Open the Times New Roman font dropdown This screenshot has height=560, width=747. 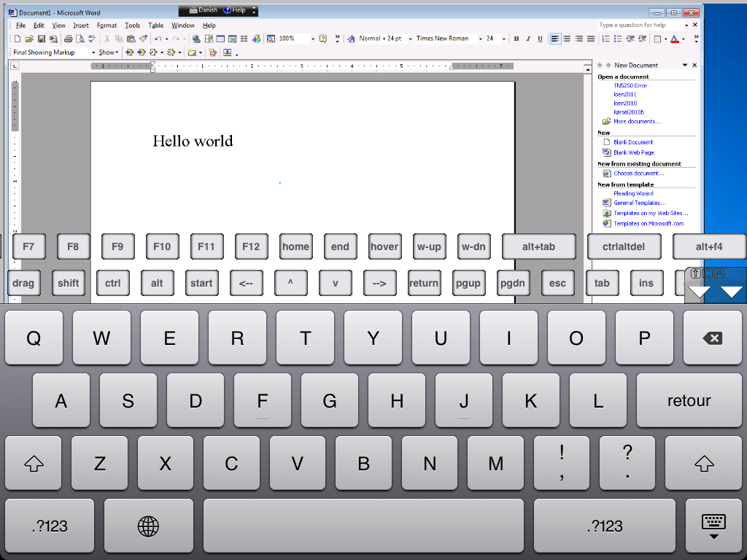click(480, 39)
